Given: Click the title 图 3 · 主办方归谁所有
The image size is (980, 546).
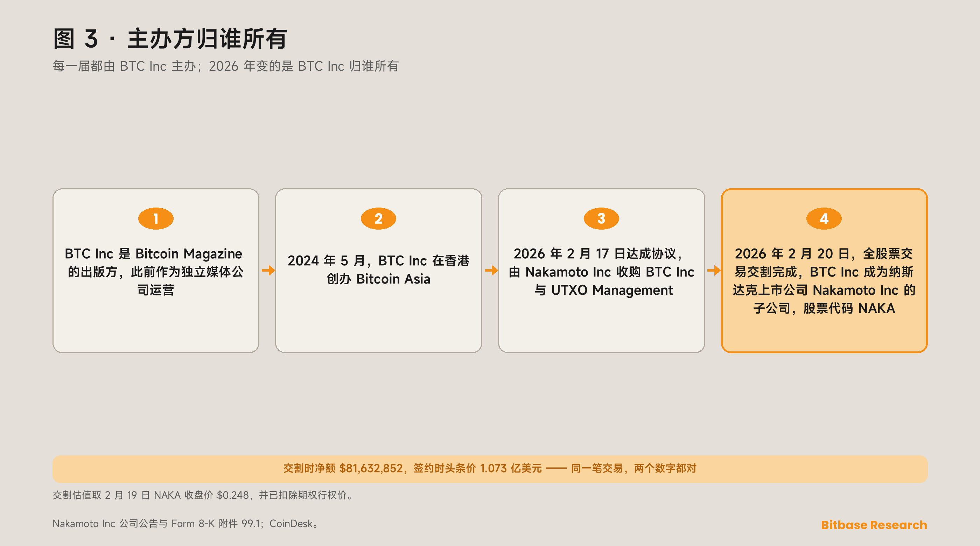Looking at the screenshot, I should tap(170, 39).
